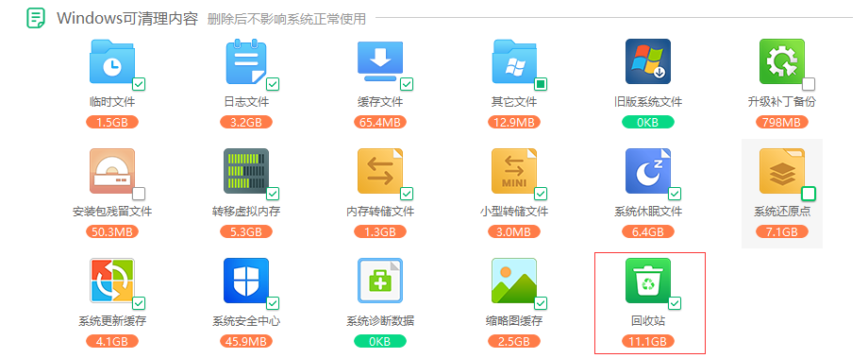This screenshot has height=358, width=868.
Task: Click the green document icon beside Windows可清理内容
Action: pos(37,18)
